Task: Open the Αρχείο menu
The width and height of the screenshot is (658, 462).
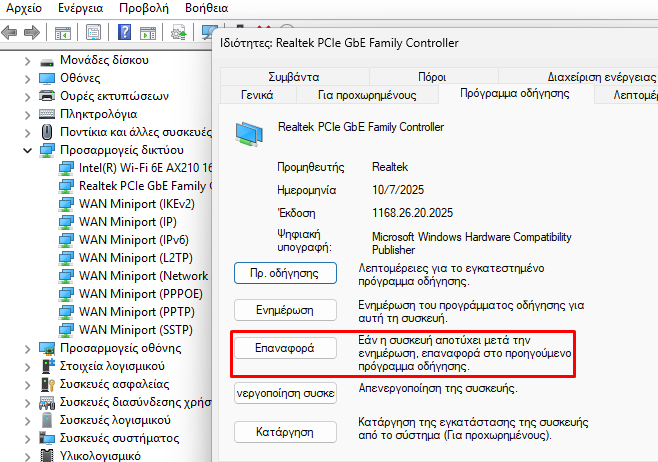Action: point(24,8)
